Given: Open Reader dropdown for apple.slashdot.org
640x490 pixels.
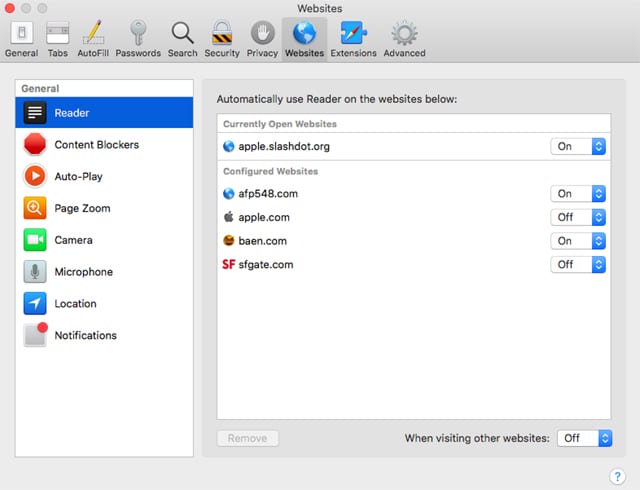Looking at the screenshot, I should pos(578,146).
